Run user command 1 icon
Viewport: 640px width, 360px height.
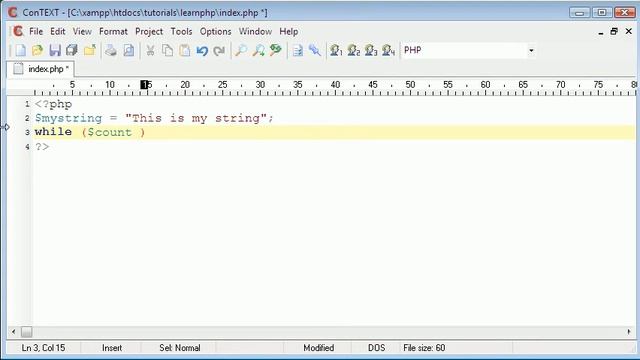pyautogui.click(x=336, y=50)
